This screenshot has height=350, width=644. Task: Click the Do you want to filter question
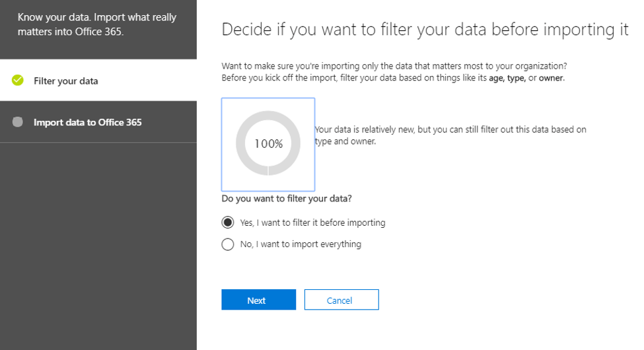(285, 198)
